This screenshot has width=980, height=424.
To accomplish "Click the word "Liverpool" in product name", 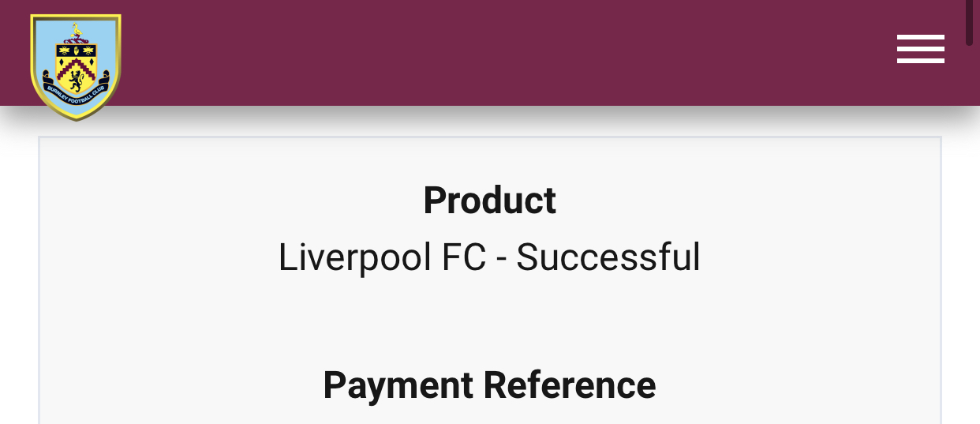I will [x=343, y=257].
